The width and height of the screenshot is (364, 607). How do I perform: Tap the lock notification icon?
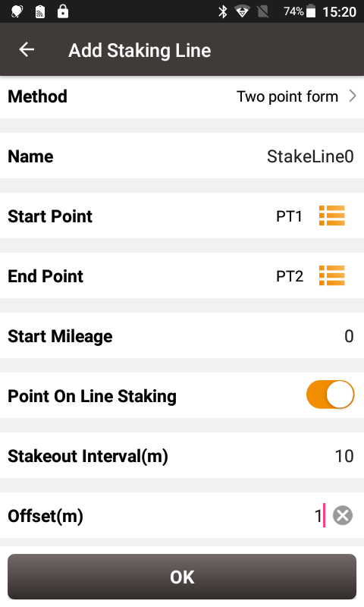[x=63, y=11]
